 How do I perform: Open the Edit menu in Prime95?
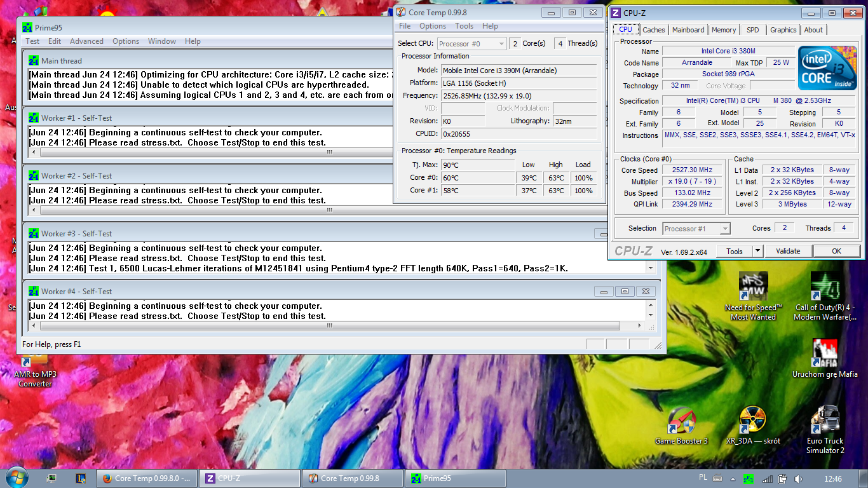point(55,41)
